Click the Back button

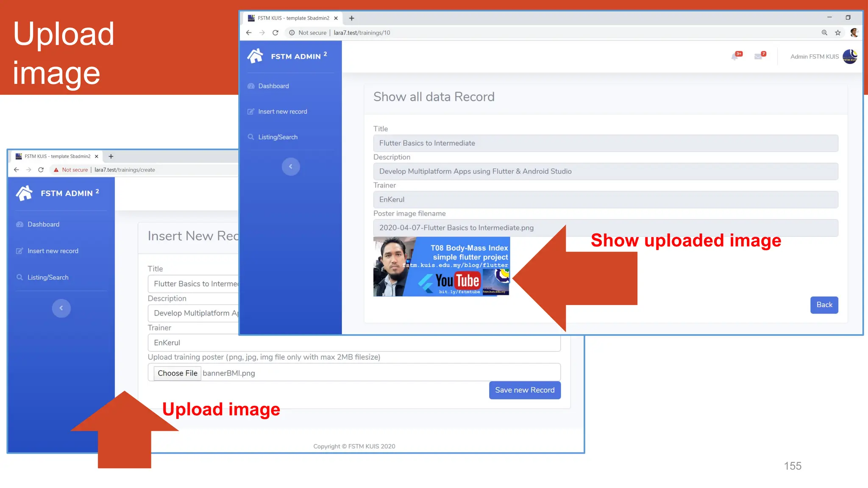click(x=824, y=305)
